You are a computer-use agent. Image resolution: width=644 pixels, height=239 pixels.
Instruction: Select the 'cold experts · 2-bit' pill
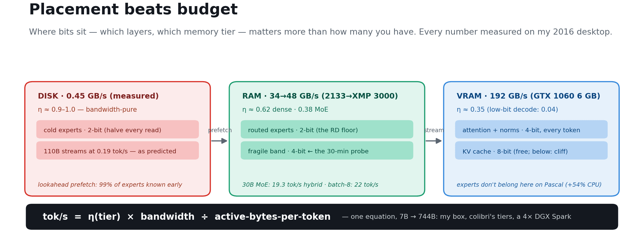point(118,129)
